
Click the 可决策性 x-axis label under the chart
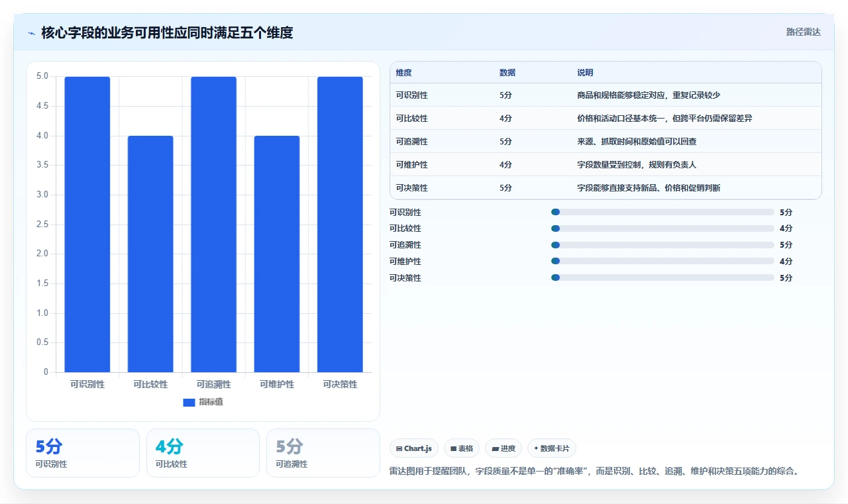(x=340, y=384)
